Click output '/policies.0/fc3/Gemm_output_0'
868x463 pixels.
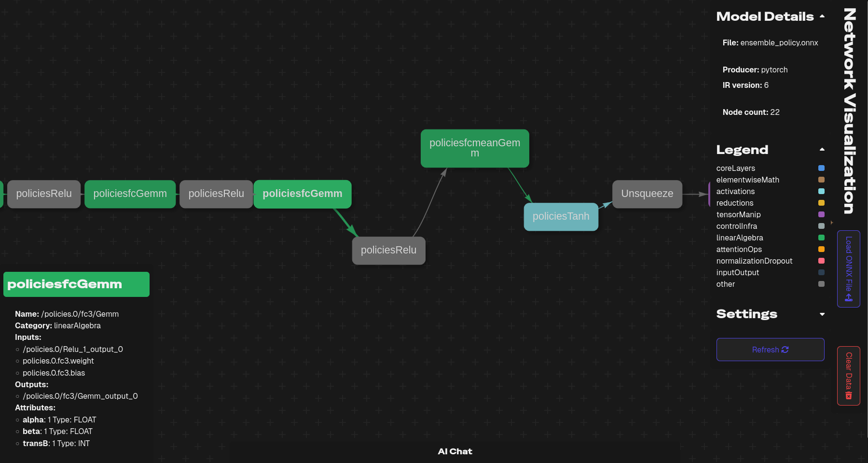(x=80, y=396)
